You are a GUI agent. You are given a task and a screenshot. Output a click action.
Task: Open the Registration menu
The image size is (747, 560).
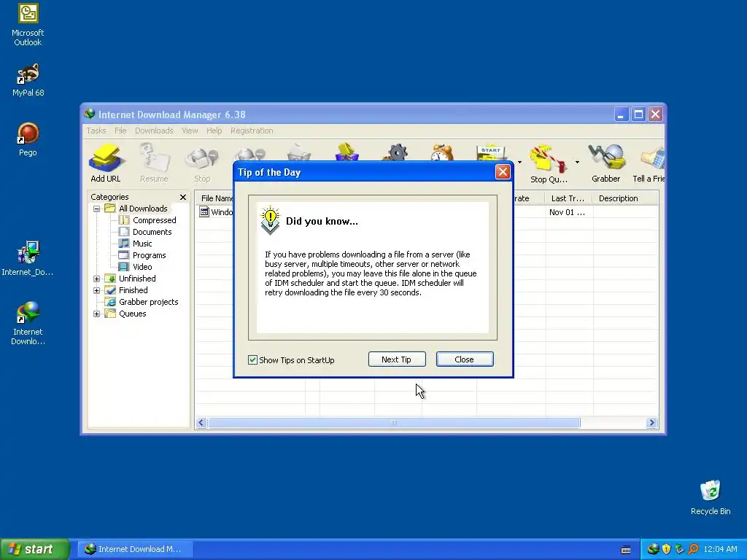[252, 131]
